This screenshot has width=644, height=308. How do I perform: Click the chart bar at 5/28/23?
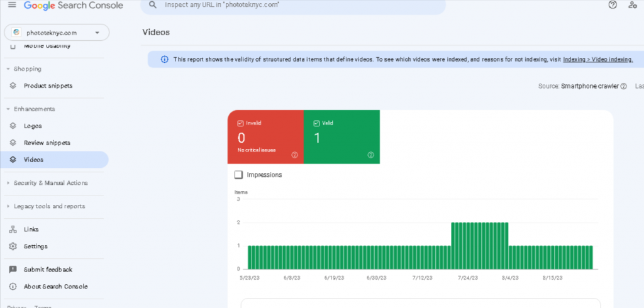click(x=250, y=258)
